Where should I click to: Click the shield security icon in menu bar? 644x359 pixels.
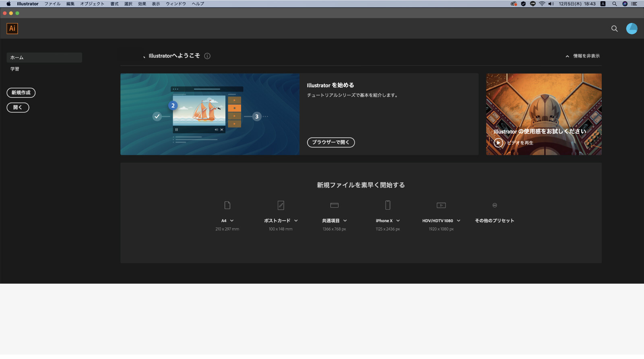[523, 4]
